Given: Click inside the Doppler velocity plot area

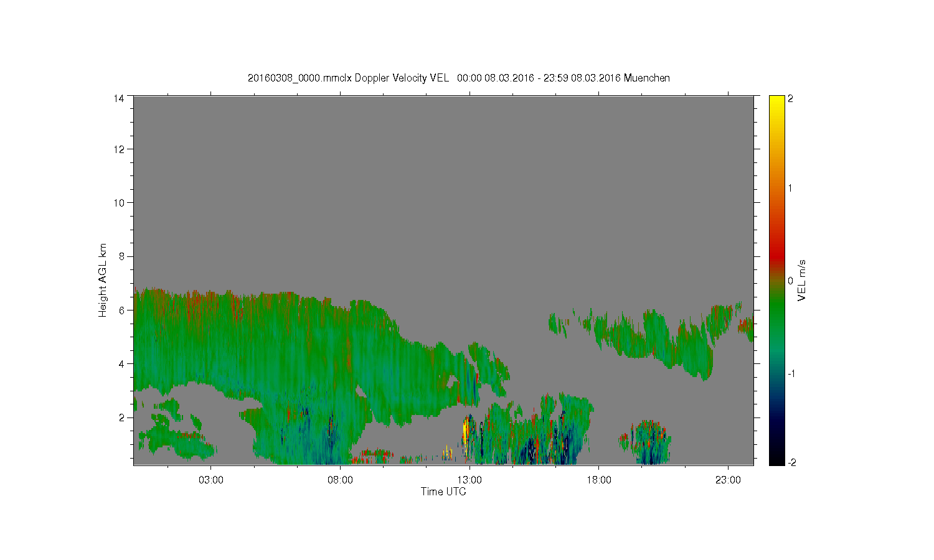Looking at the screenshot, I should point(443,280).
